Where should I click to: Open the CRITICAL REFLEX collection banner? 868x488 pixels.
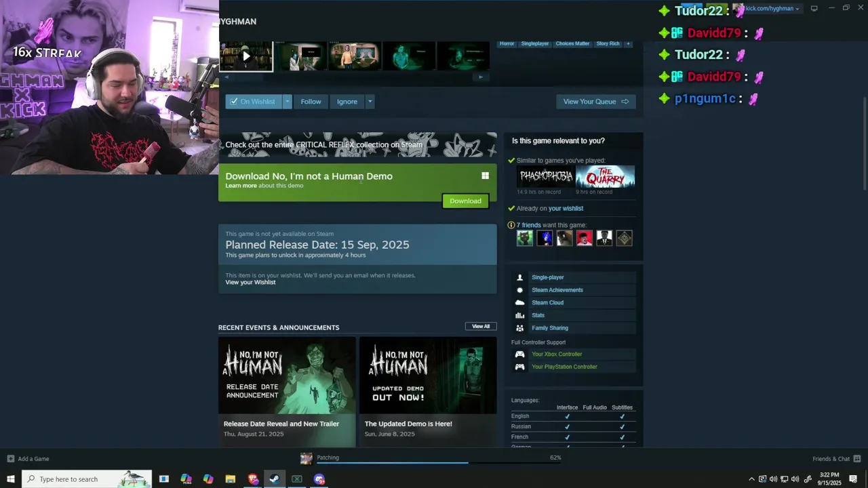(x=357, y=144)
